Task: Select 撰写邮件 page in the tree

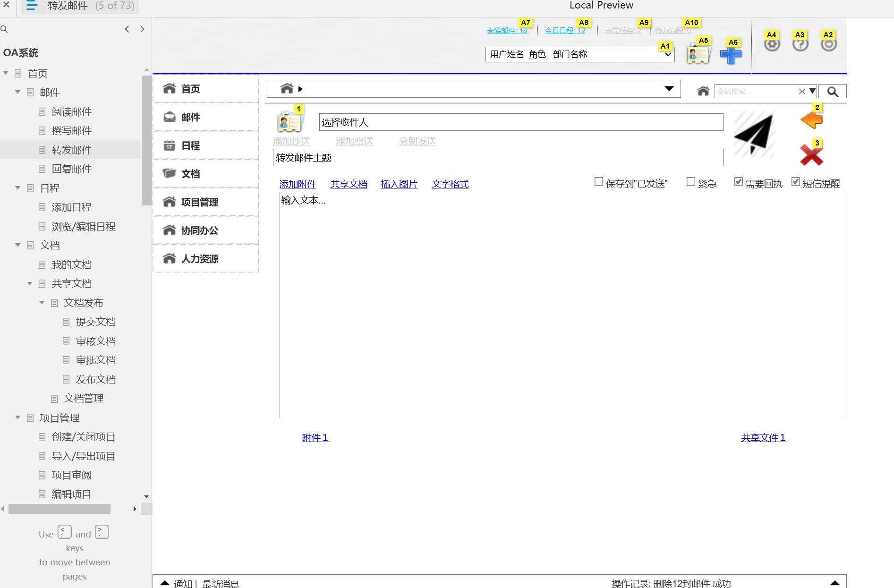Action: click(71, 131)
